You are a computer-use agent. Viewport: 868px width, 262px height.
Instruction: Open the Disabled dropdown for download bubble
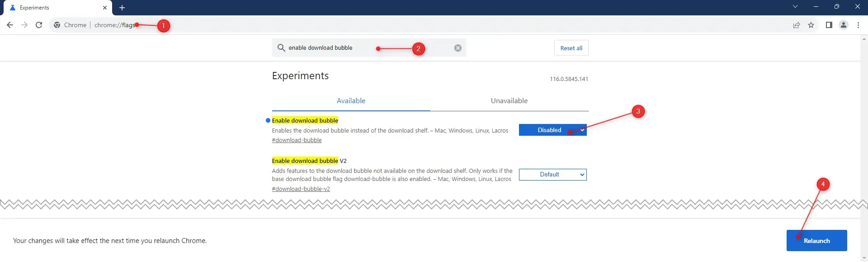click(552, 130)
